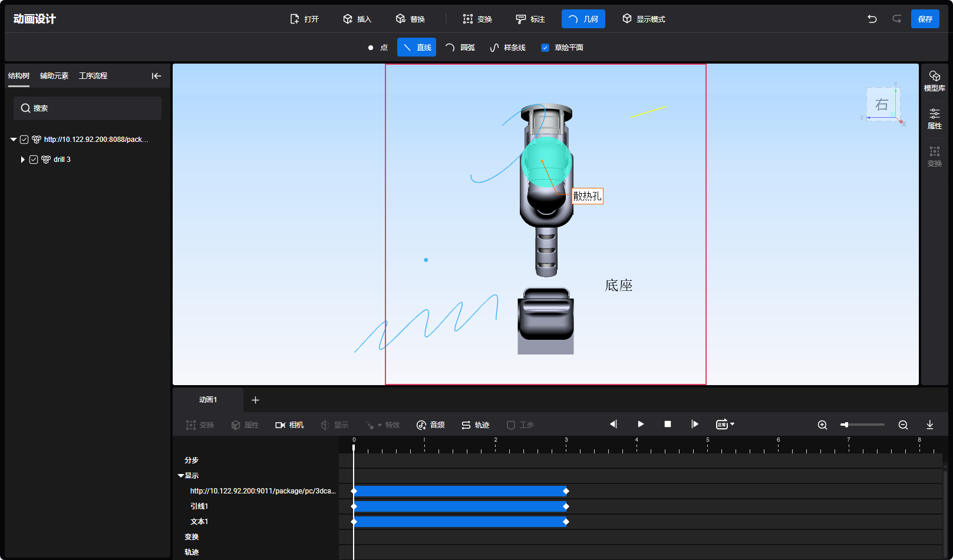Toggle the 草绘平面 checkbox
The height and width of the screenshot is (560, 953).
545,48
